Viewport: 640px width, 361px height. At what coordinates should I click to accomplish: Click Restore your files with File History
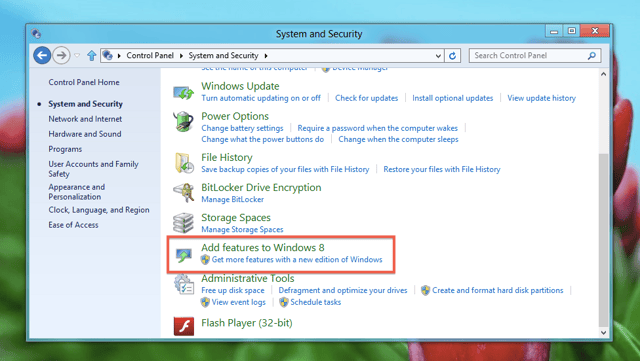[442, 169]
